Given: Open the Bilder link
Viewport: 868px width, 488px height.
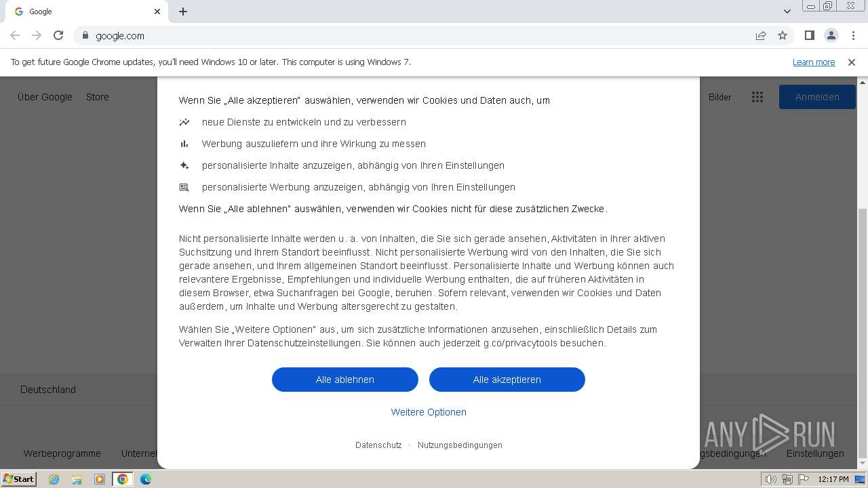Looking at the screenshot, I should (719, 97).
